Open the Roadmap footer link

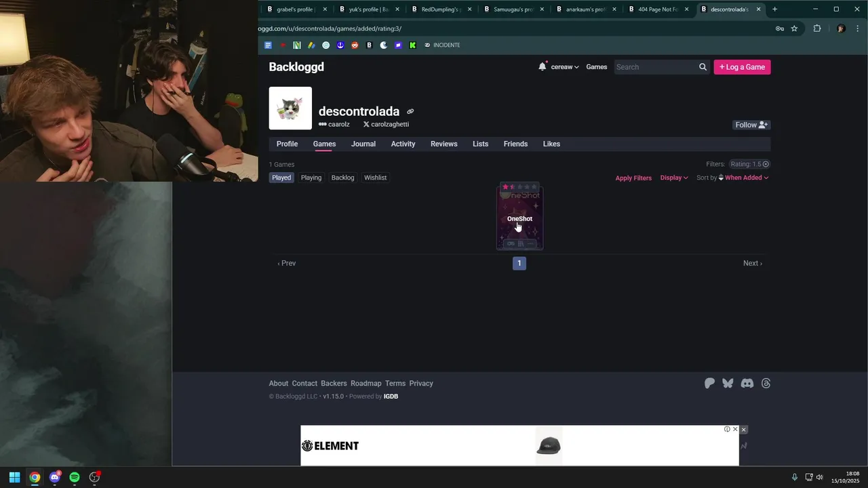(366, 384)
